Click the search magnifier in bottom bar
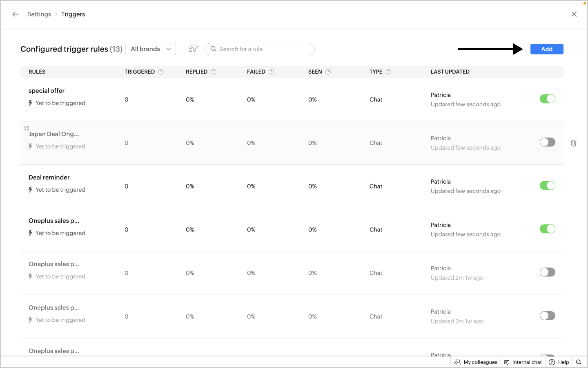Image resolution: width=588 pixels, height=368 pixels. coord(579,362)
